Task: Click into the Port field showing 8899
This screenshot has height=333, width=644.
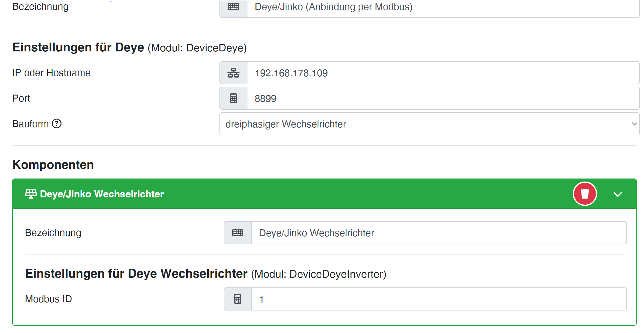Action: pyautogui.click(x=443, y=99)
